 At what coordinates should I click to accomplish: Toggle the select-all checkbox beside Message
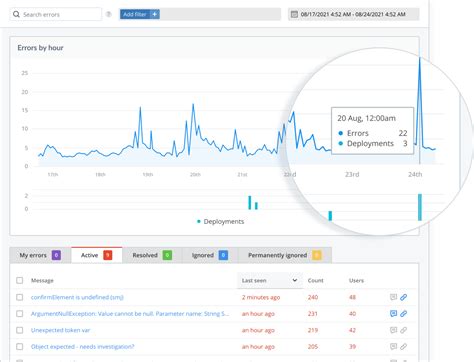(x=20, y=280)
